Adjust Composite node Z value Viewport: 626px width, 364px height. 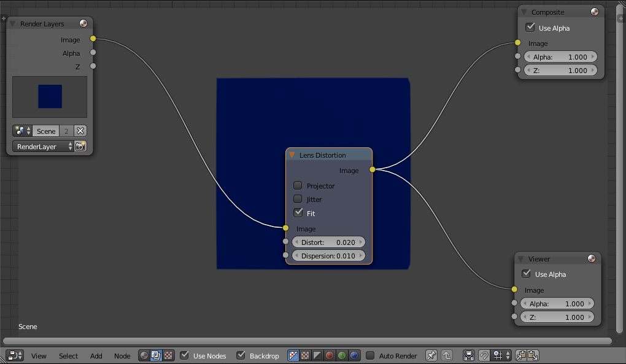click(x=560, y=70)
